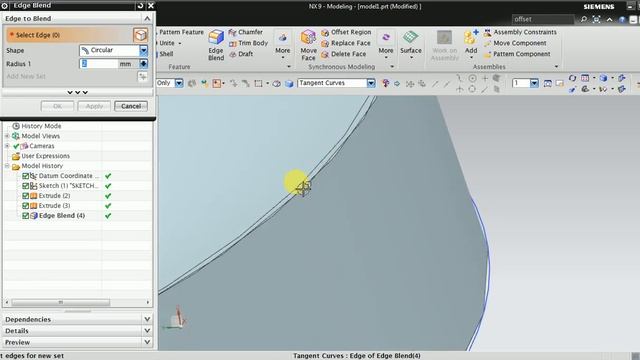Select Assembly Constraints tool
640x360 pixels.
[520, 32]
